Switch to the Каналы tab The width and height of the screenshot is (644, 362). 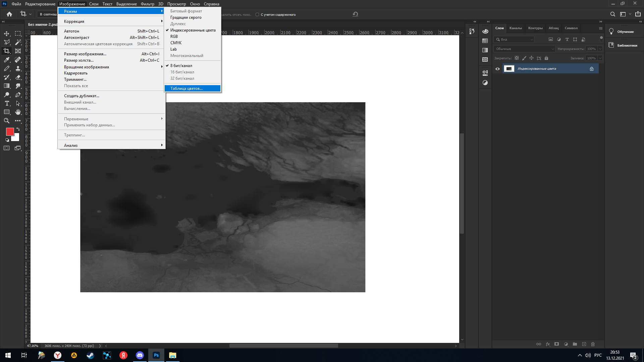(516, 28)
